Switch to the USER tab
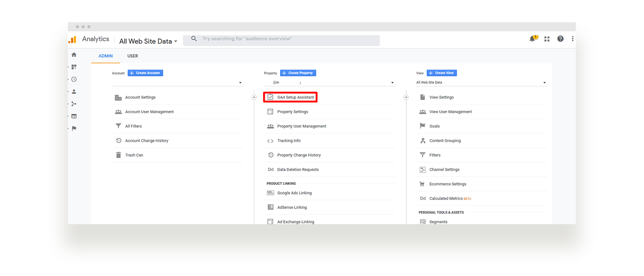Viewport: 644px width, 276px height. (x=132, y=56)
